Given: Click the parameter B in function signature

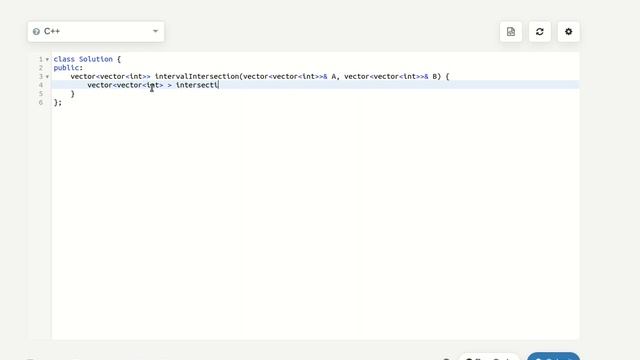Looking at the screenshot, I should [435, 76].
